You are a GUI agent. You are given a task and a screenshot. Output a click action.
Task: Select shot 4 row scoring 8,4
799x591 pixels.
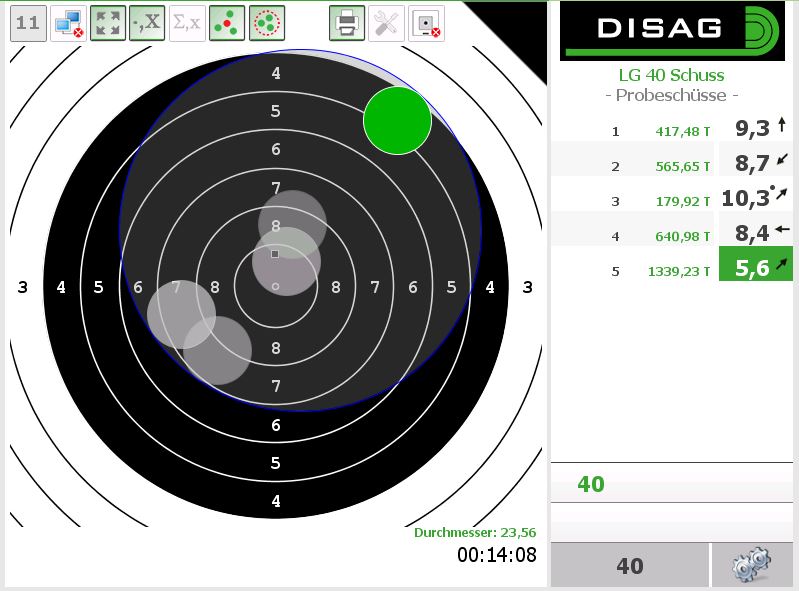672,234
